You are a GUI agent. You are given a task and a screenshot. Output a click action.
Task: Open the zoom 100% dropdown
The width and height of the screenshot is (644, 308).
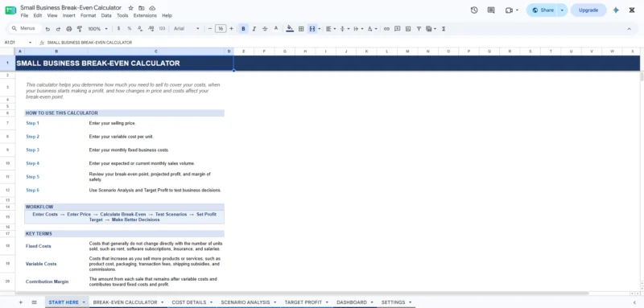[x=97, y=29]
